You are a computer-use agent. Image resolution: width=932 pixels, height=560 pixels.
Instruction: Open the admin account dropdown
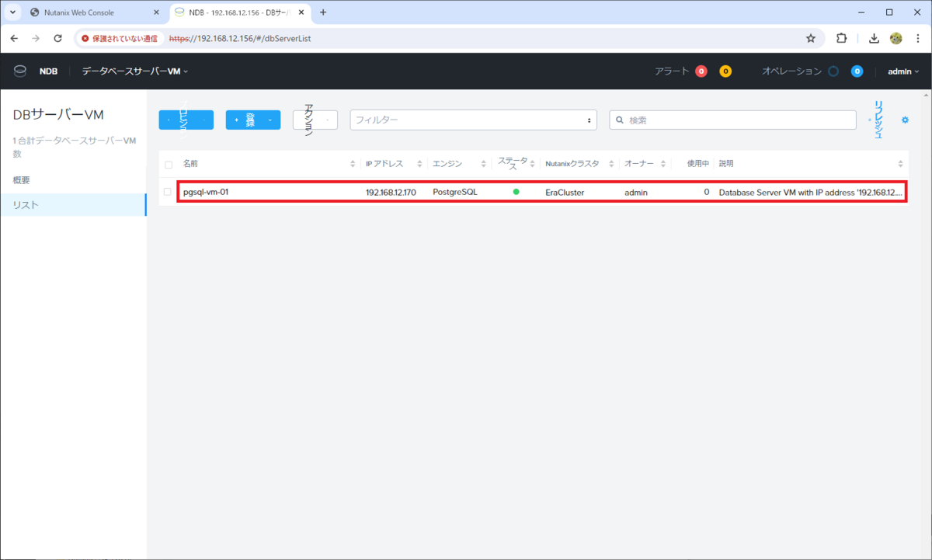point(902,71)
